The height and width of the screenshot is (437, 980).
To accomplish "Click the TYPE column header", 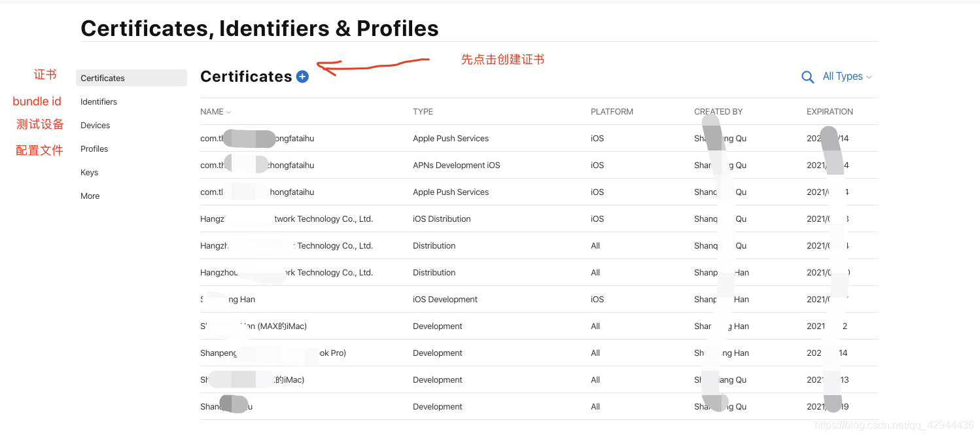I will 423,112.
